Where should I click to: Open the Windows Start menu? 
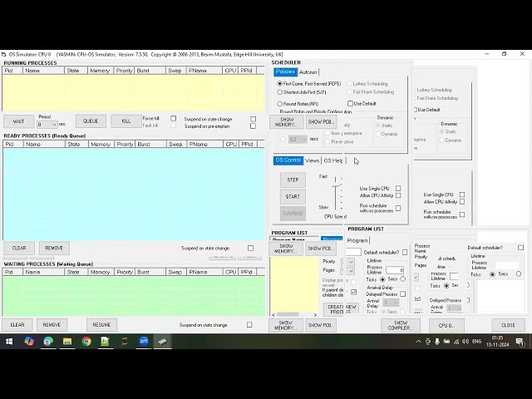tap(9, 342)
